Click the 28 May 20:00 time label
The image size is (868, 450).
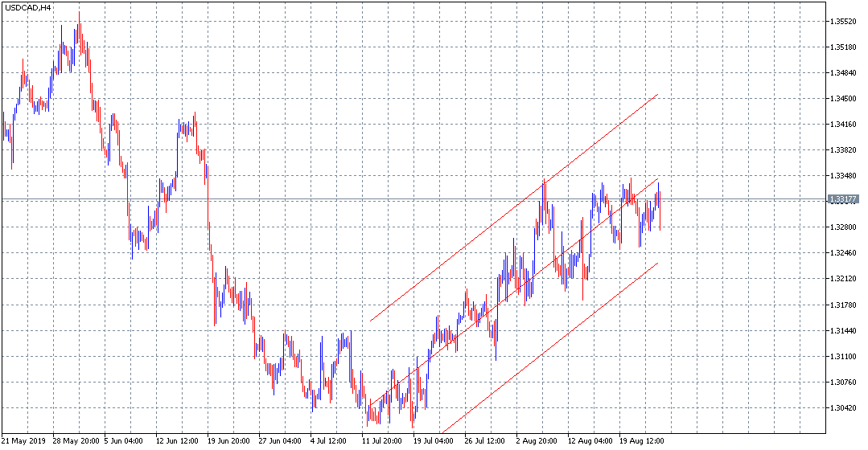pos(76,440)
